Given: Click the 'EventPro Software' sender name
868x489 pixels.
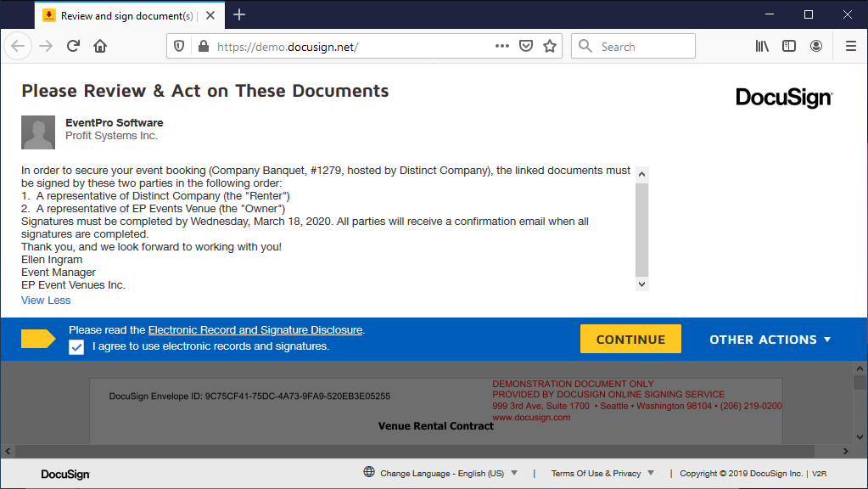Looking at the screenshot, I should tap(115, 123).
